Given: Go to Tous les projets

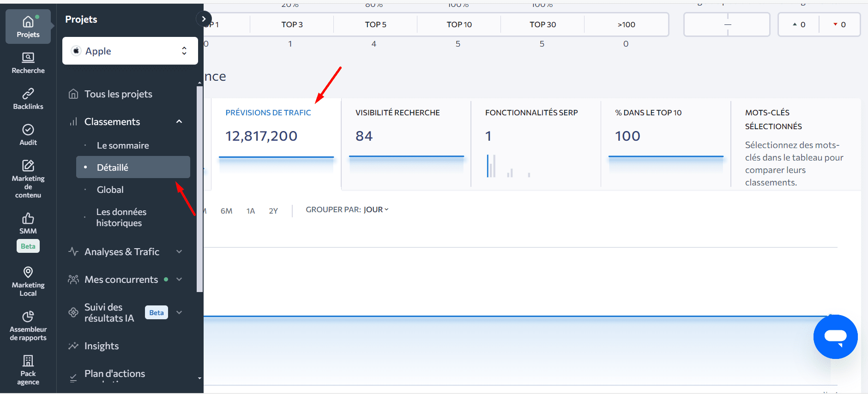Looking at the screenshot, I should [x=118, y=94].
